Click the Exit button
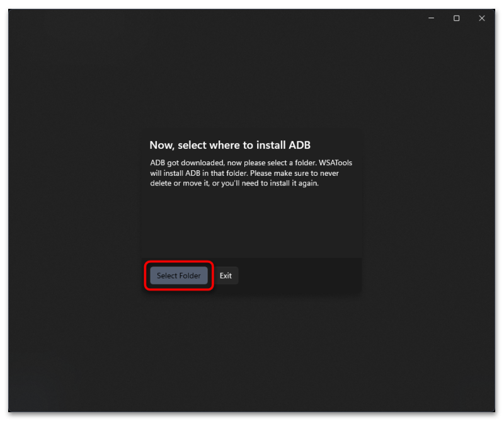Screen dimensions: 504x421 point(226,275)
